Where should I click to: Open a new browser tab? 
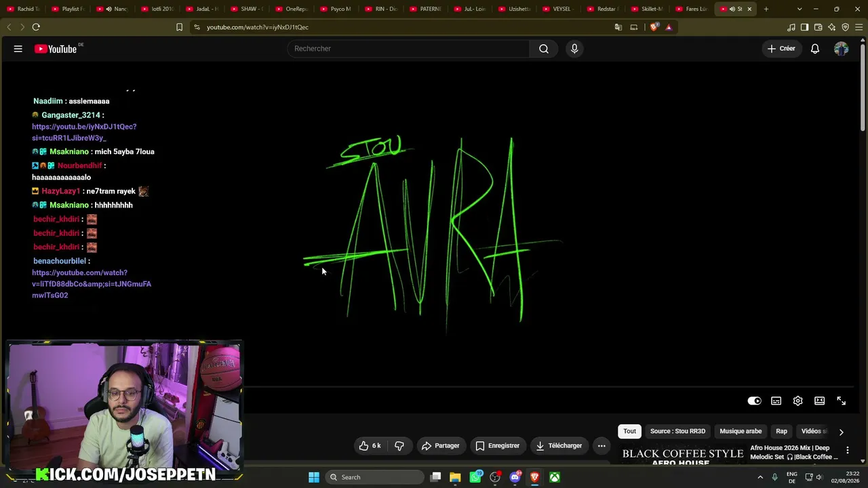point(766,9)
